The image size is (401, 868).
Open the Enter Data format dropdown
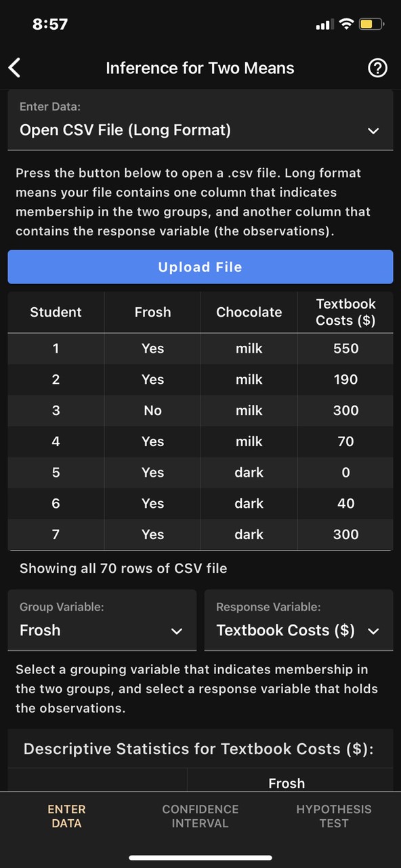tap(200, 130)
